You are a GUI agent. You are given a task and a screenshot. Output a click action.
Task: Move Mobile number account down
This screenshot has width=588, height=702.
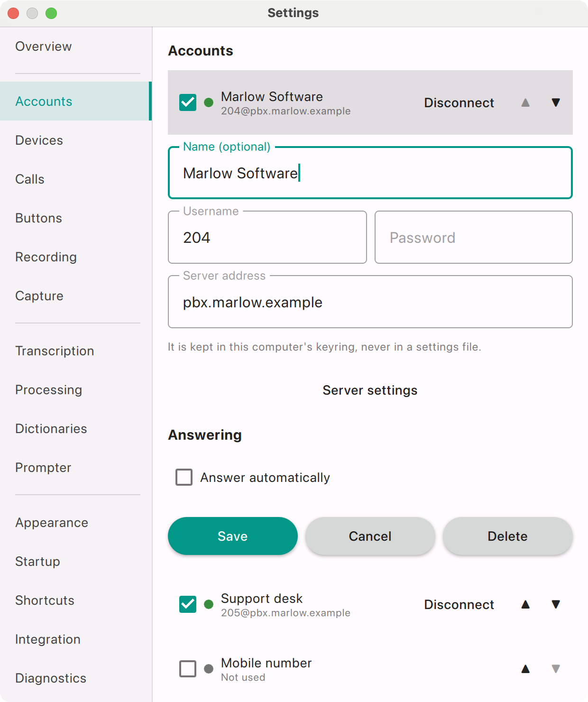click(x=556, y=669)
